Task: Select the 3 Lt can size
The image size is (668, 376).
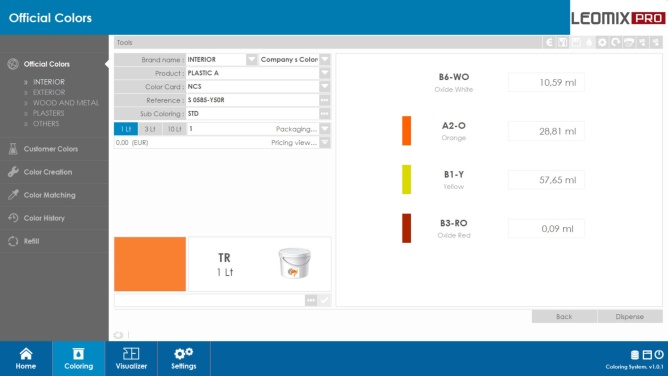Action: (150, 129)
